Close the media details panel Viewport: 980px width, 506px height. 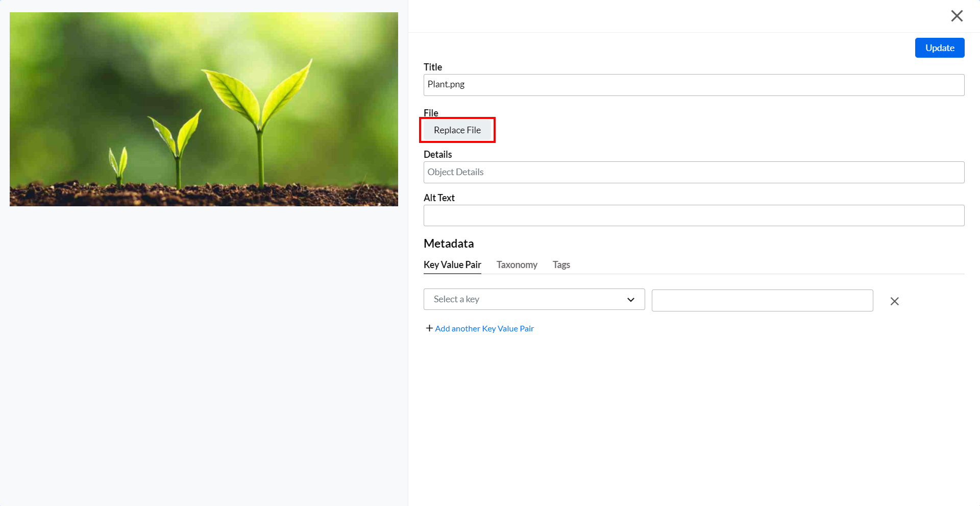coord(957,16)
